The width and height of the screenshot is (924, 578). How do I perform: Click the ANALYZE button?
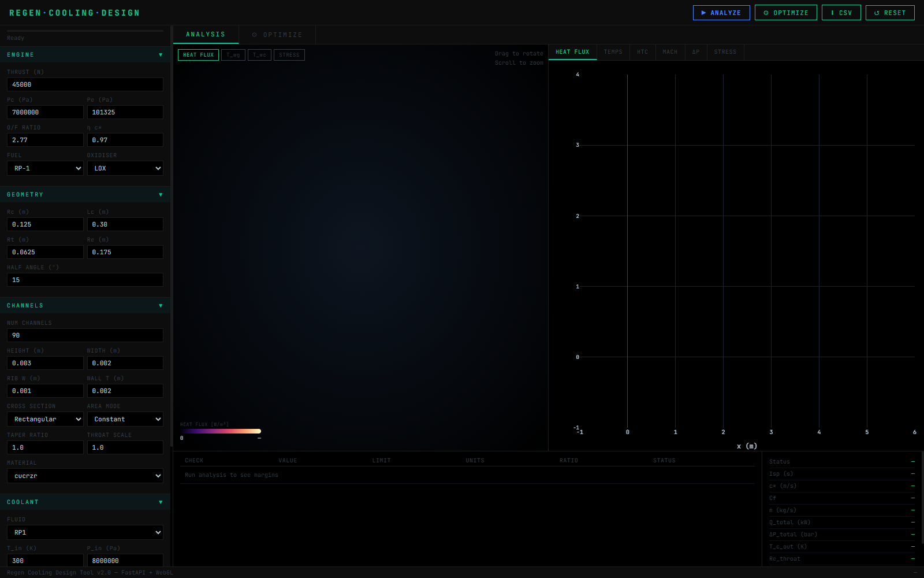pyautogui.click(x=721, y=13)
